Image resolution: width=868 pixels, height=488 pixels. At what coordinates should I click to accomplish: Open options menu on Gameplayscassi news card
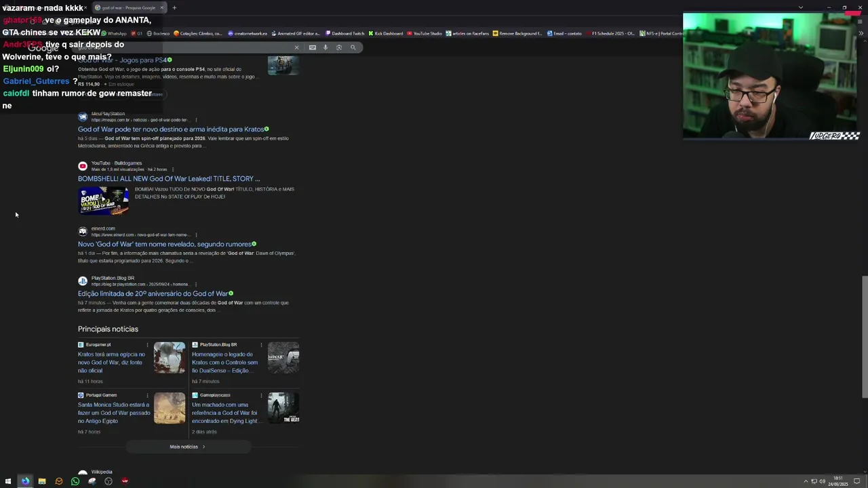point(261,395)
